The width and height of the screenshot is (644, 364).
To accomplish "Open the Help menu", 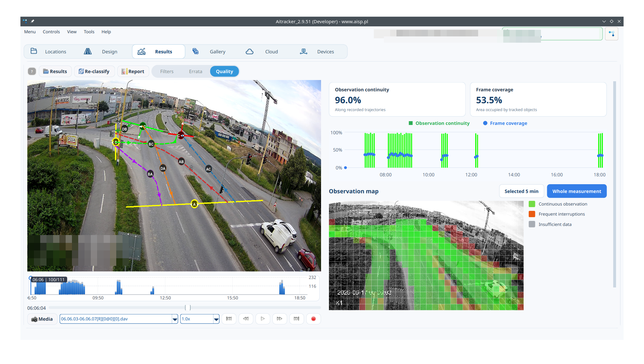I will (106, 32).
